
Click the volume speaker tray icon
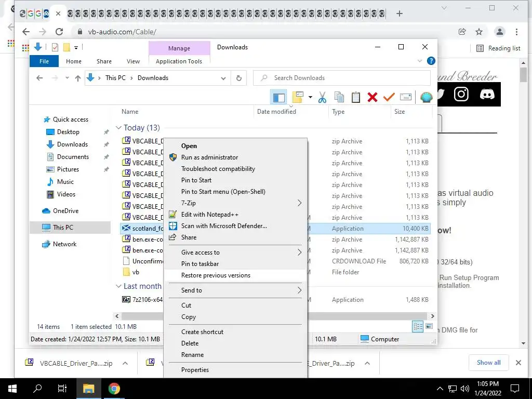(465, 389)
